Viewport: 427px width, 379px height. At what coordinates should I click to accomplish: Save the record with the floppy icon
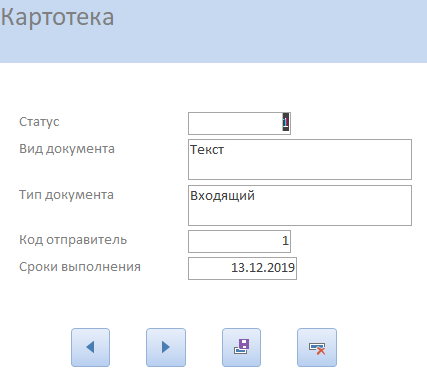click(x=242, y=347)
